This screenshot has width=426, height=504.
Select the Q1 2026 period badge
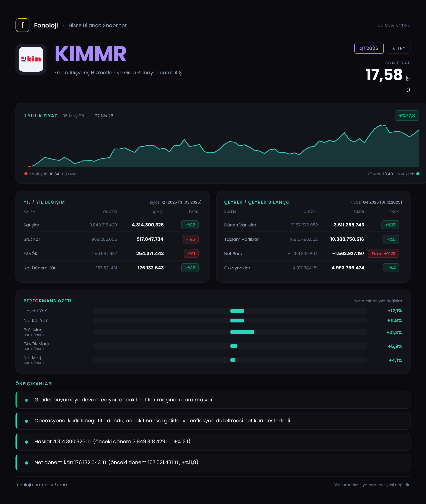tap(369, 48)
